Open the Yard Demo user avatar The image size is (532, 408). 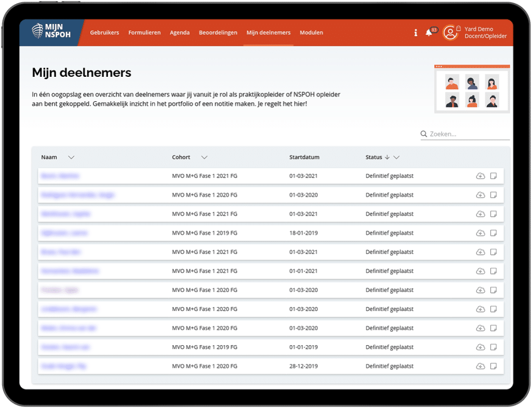click(450, 33)
